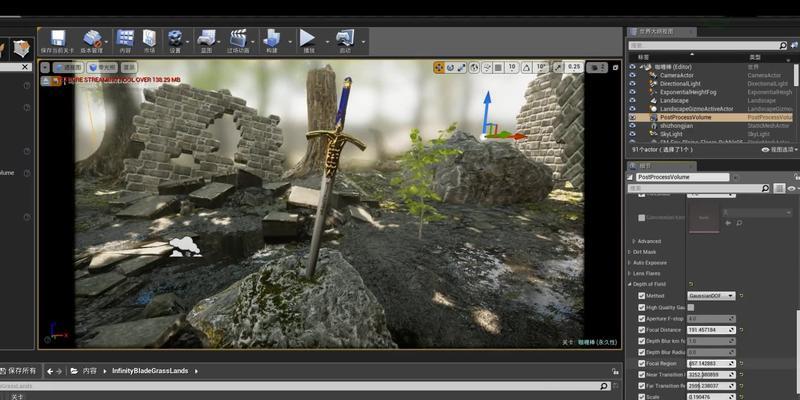Click the Details search field
Image resolution: width=800 pixels, height=400 pixels.
tap(699, 188)
